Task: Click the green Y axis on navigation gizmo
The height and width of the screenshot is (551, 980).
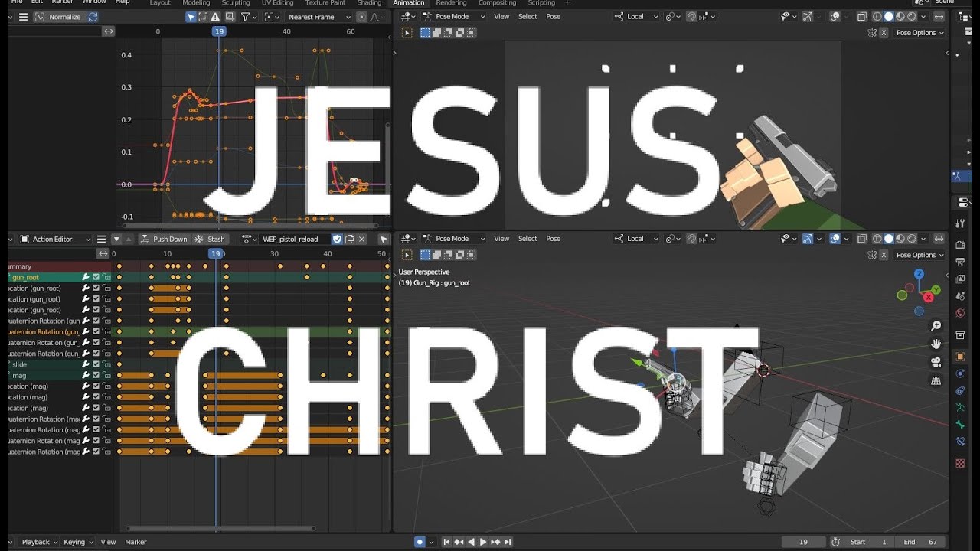Action: point(936,289)
